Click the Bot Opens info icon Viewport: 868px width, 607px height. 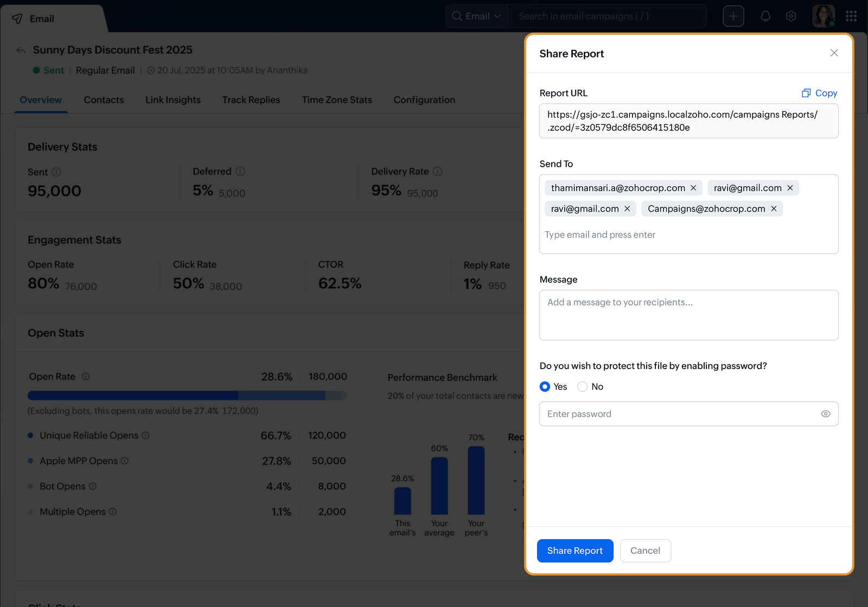(93, 486)
